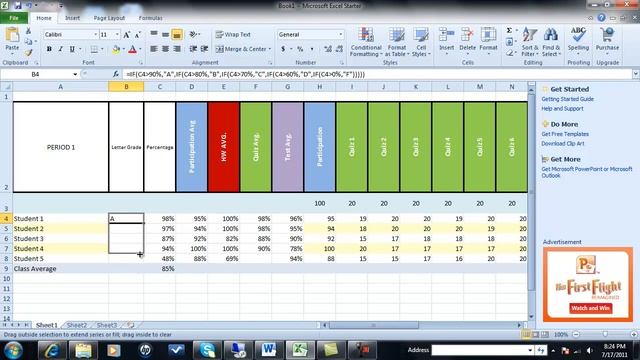Apply Comma Style format
The image size is (640, 360).
pyautogui.click(x=312, y=49)
